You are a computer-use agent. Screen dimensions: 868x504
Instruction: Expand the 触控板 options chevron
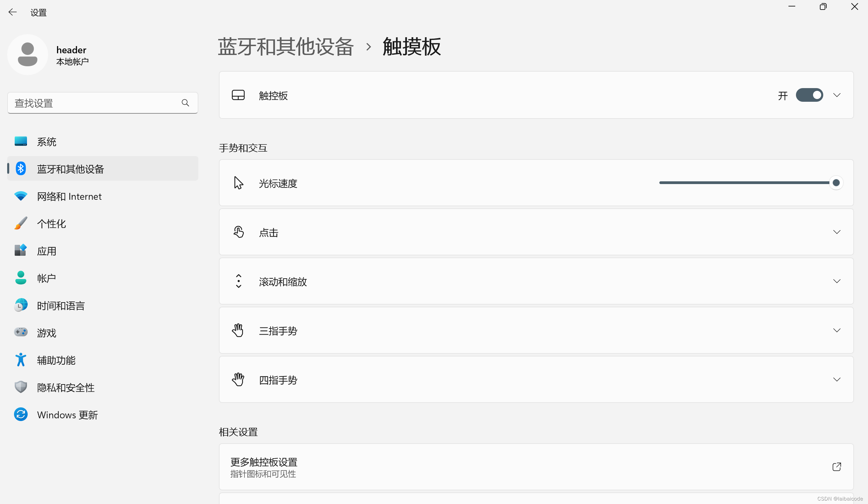[x=837, y=95]
